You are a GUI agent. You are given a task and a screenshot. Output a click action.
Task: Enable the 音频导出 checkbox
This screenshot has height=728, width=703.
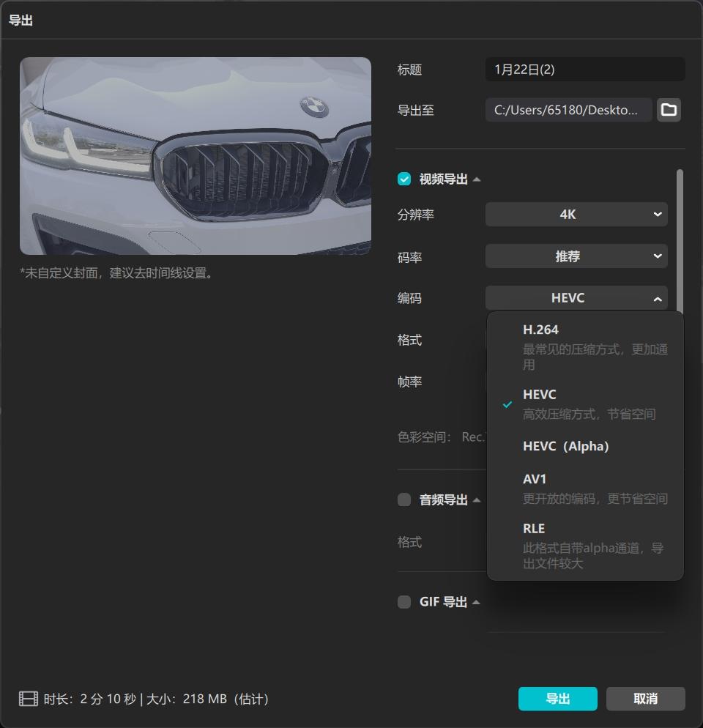[x=403, y=499]
